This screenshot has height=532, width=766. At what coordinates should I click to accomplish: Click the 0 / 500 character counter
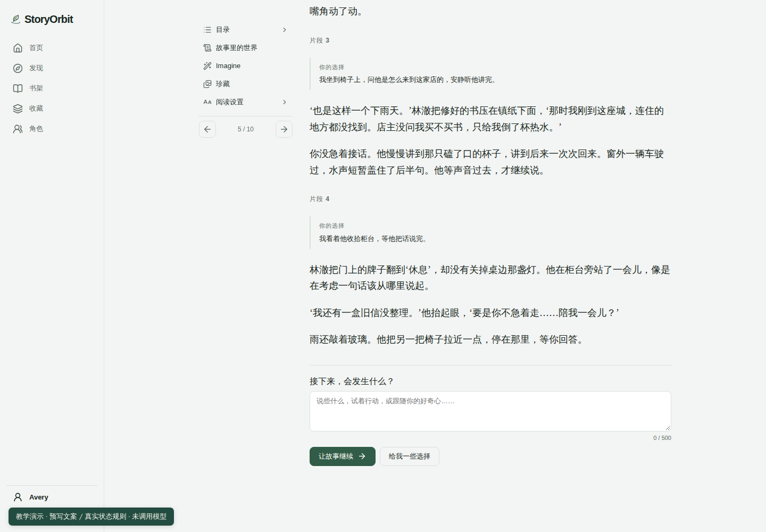coord(662,438)
